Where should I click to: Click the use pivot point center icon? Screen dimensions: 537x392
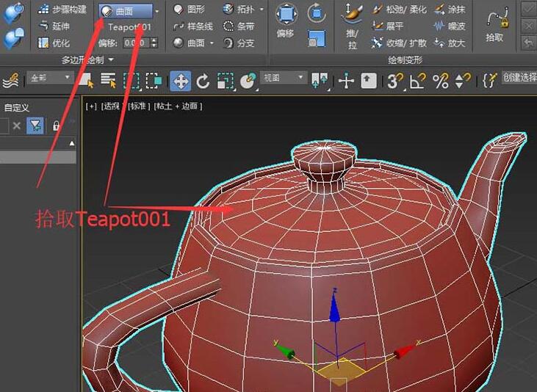pyautogui.click(x=320, y=81)
